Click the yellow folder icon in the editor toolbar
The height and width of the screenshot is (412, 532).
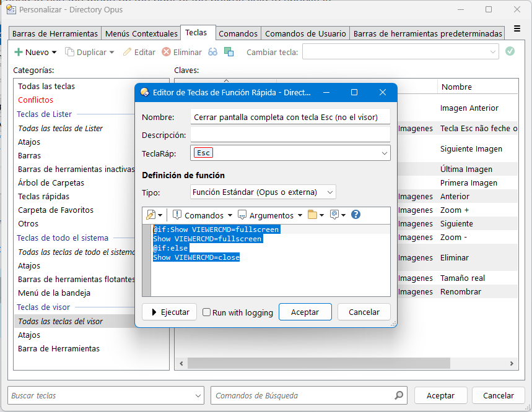312,215
